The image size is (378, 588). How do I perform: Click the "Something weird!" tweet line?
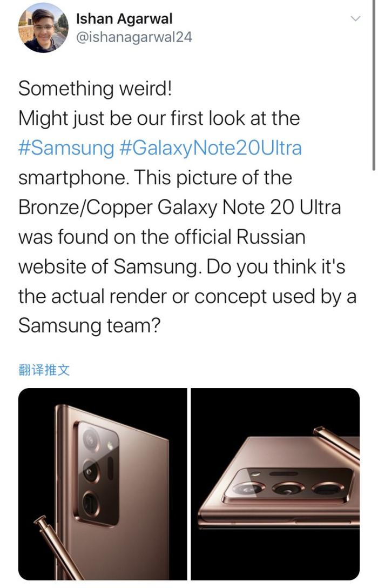pyautogui.click(x=95, y=89)
